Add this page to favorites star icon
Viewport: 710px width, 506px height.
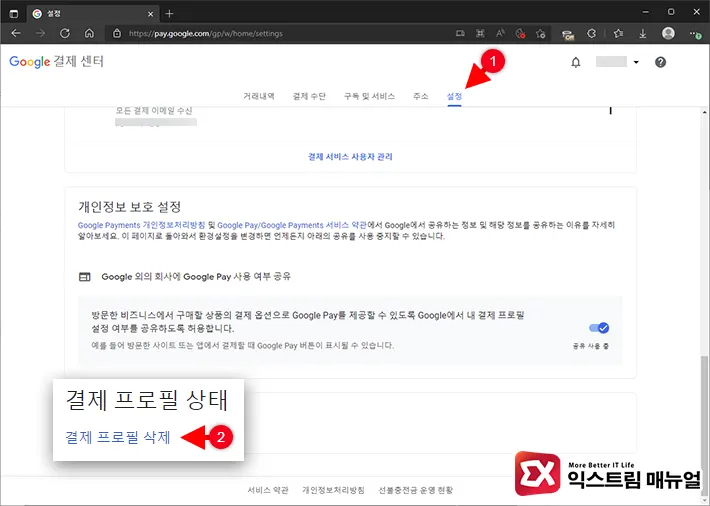click(x=540, y=34)
